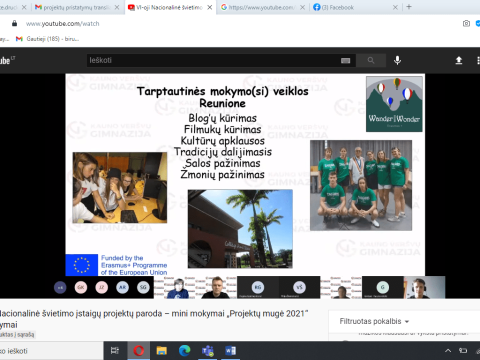This screenshot has height=360, width=480.
Task: Click the snapshot camera icon in address bar
Action: coord(466,24)
